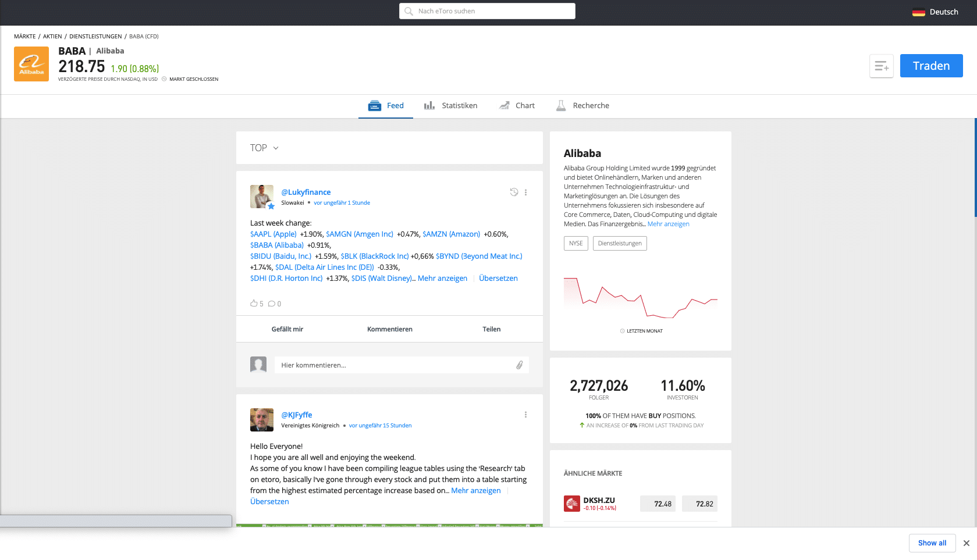
Task: Open @Lukyfinance profile avatar
Action: click(262, 197)
